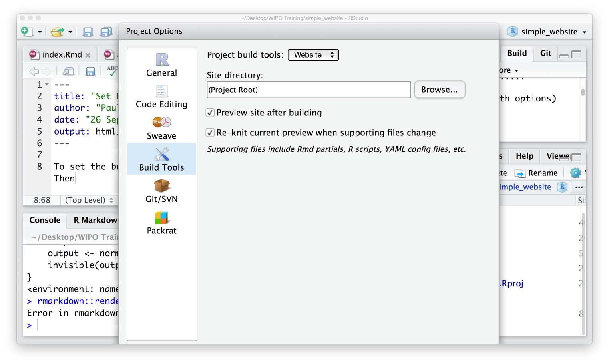Maximize the Build pane
The width and height of the screenshot is (609, 364).
[x=576, y=54]
